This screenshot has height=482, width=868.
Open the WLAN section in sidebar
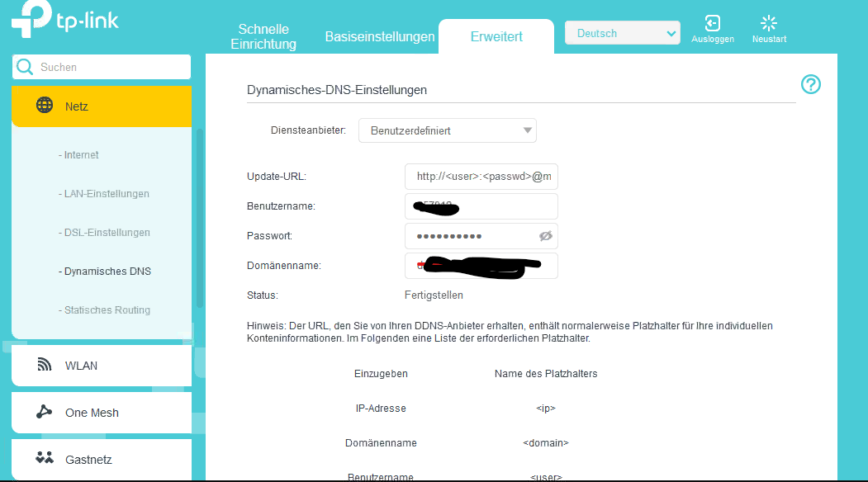tap(101, 366)
